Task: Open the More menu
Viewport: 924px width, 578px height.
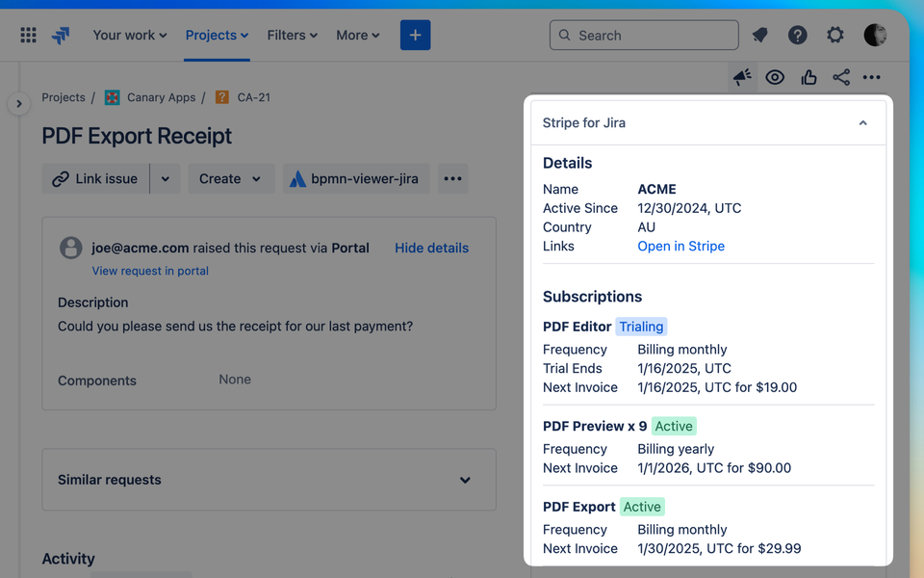Action: pos(358,36)
